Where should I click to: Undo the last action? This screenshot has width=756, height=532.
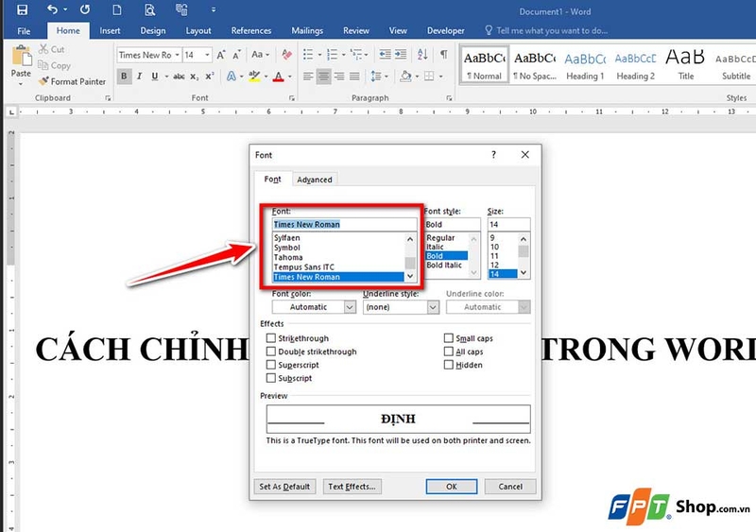[53, 9]
